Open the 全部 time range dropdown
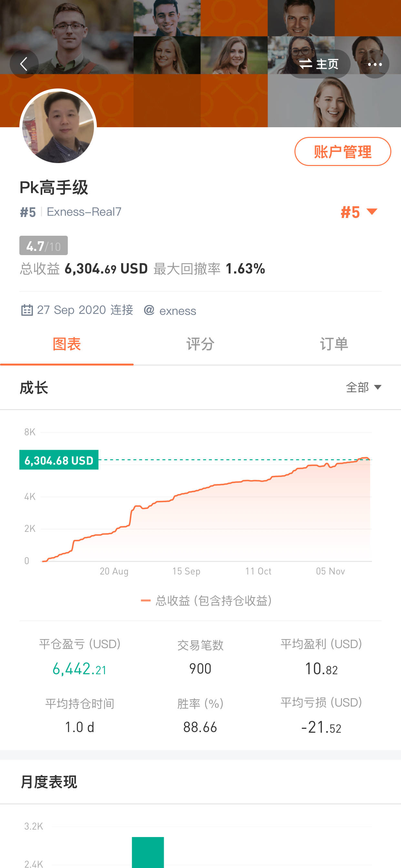This screenshot has width=401, height=868. pos(363,387)
